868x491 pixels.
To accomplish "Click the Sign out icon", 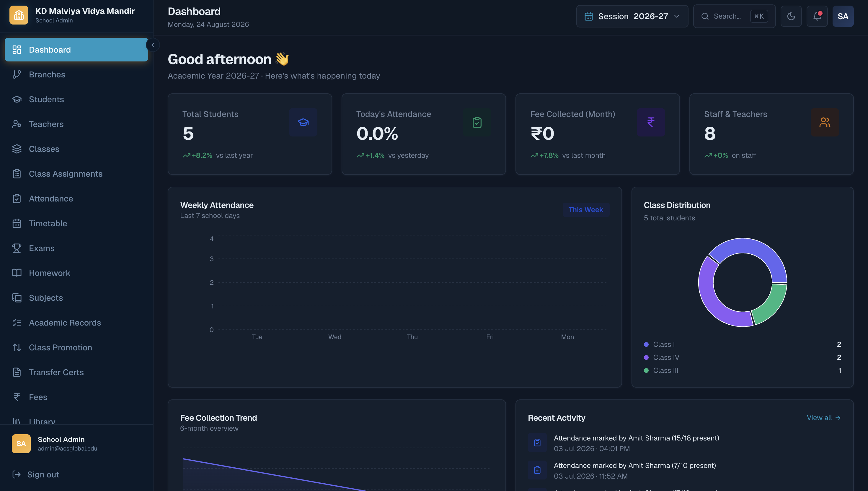I will coord(16,474).
